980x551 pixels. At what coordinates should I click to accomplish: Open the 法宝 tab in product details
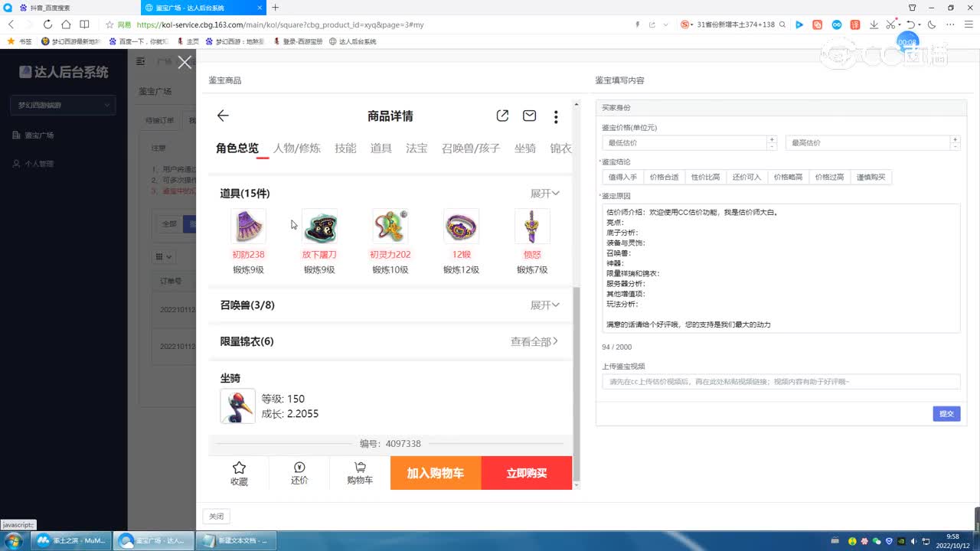point(416,148)
